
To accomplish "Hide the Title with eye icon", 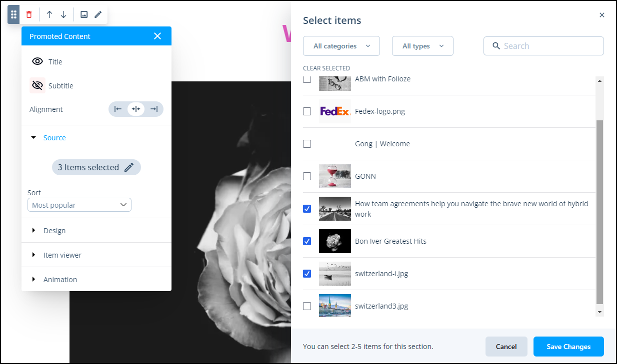I will click(x=37, y=62).
